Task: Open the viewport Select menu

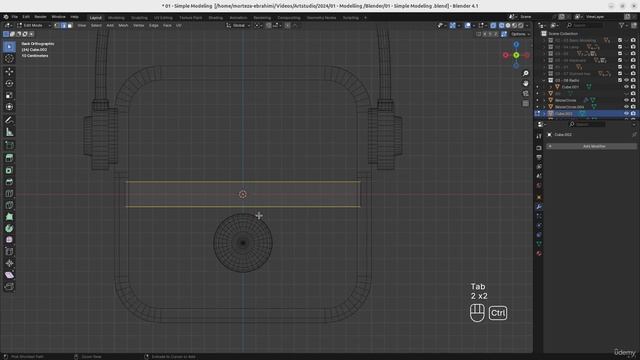Action: coord(96,25)
